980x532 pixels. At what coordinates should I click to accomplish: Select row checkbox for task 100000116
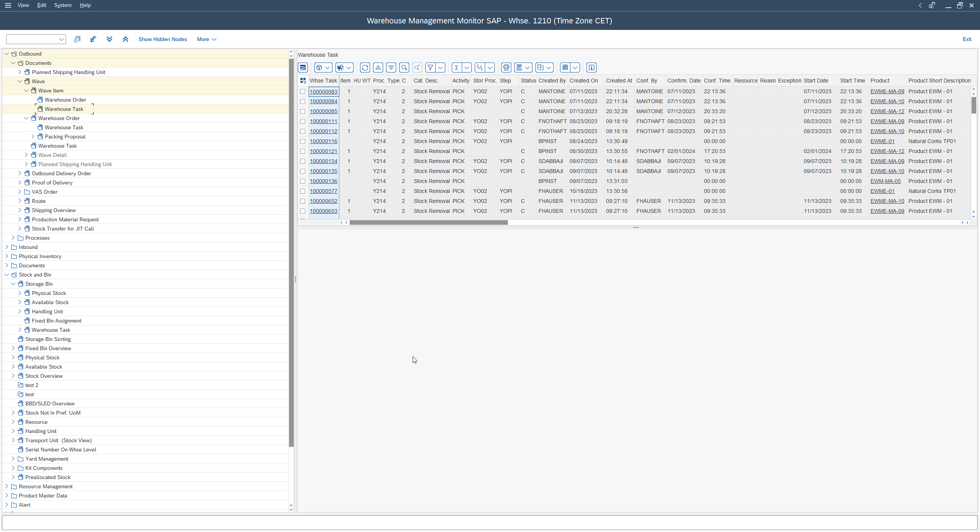302,141
